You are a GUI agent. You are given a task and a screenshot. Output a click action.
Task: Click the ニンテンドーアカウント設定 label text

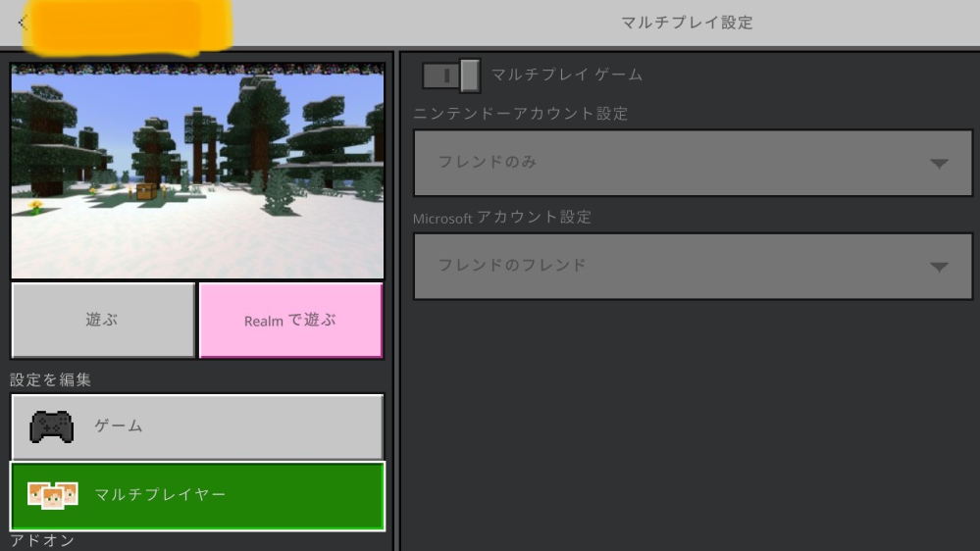(521, 114)
